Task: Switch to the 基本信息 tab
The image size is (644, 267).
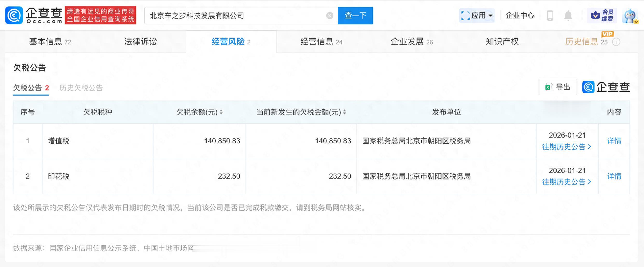Action: (x=50, y=42)
